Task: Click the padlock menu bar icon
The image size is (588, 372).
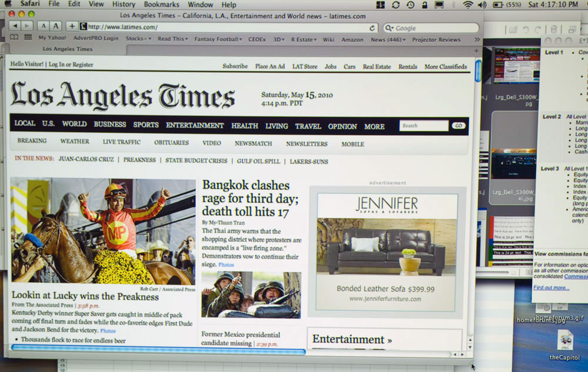Action: tap(425, 5)
